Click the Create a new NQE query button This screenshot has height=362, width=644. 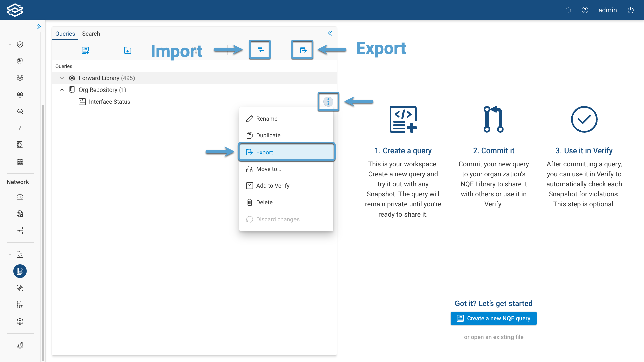pos(493,318)
